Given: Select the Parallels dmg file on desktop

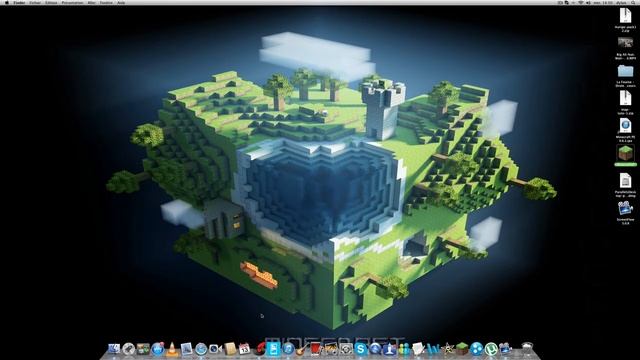Looking at the screenshot, I should [625, 181].
